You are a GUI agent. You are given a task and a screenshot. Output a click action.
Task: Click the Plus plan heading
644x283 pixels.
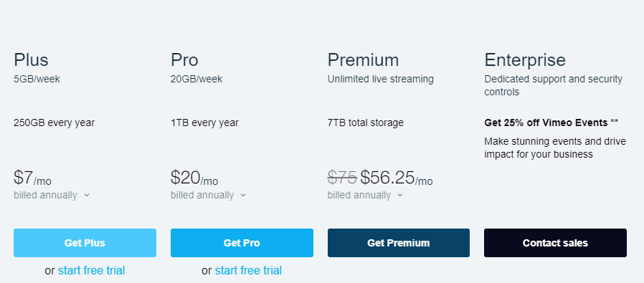point(32,60)
